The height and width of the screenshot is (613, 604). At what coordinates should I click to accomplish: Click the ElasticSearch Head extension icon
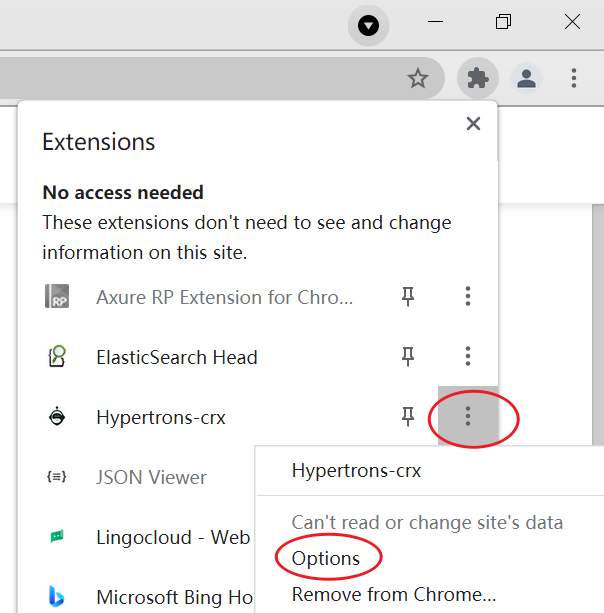pyautogui.click(x=58, y=357)
